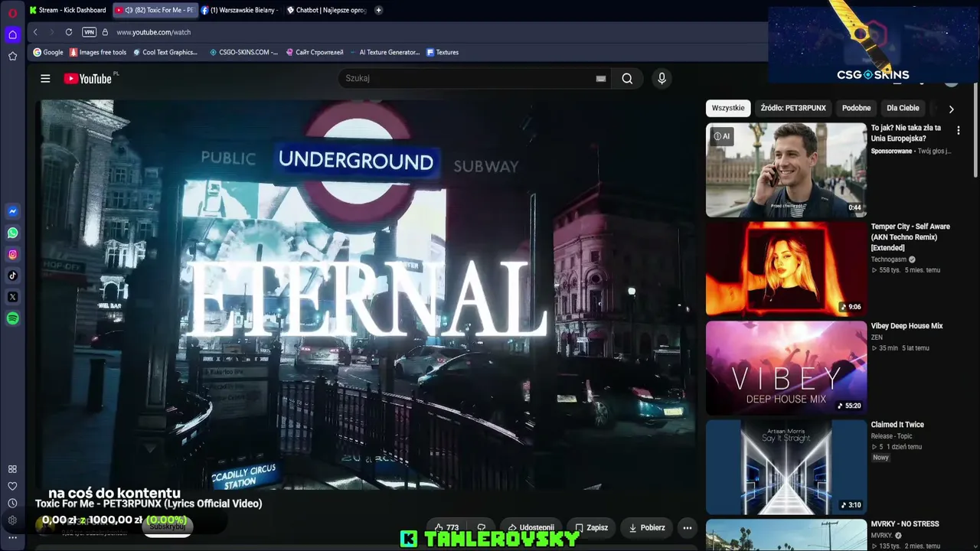Open TikTok in the Opera sidebar
Viewport: 980px width, 551px height.
[12, 275]
